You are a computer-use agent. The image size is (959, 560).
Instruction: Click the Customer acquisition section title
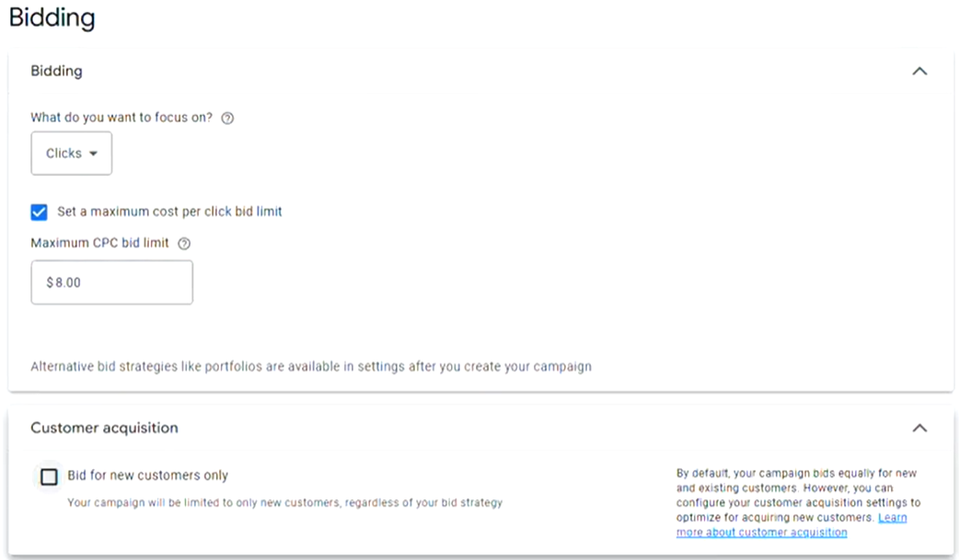click(x=104, y=428)
